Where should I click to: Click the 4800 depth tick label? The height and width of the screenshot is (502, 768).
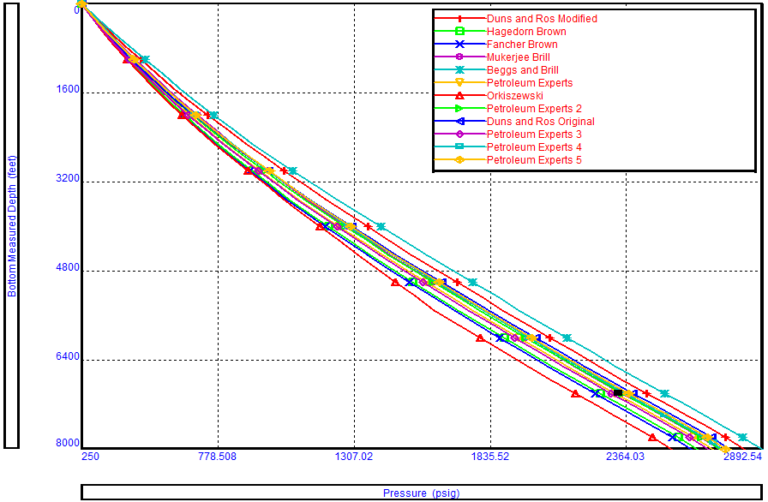[68, 270]
